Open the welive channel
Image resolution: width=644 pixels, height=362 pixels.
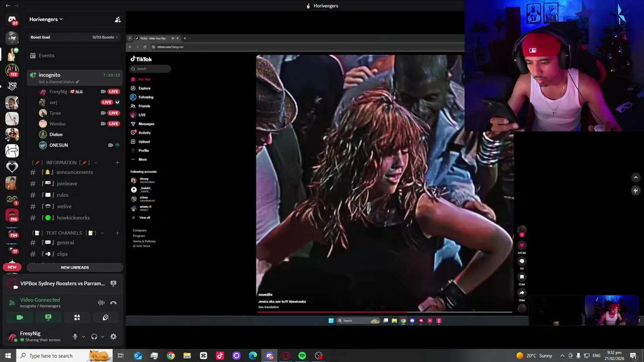pos(74,206)
